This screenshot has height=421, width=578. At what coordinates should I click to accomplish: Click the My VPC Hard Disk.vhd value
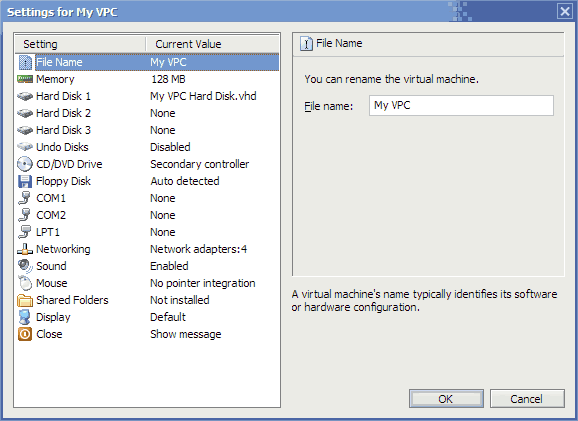click(x=203, y=96)
